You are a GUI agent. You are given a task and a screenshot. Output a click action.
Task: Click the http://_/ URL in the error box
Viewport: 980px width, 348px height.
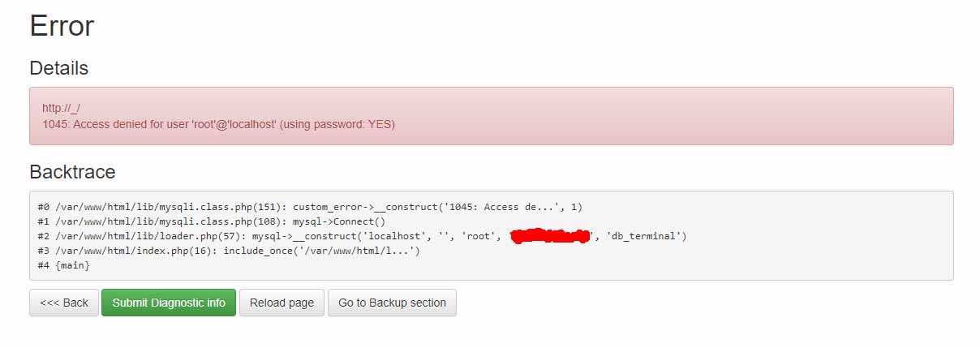point(61,108)
